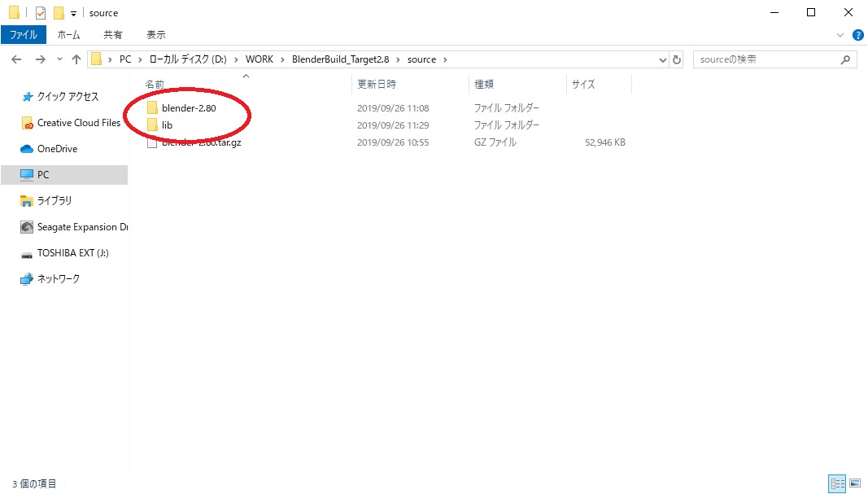Viewport: 868px width, 494px height.
Task: Maximize the source window
Action: tap(811, 12)
